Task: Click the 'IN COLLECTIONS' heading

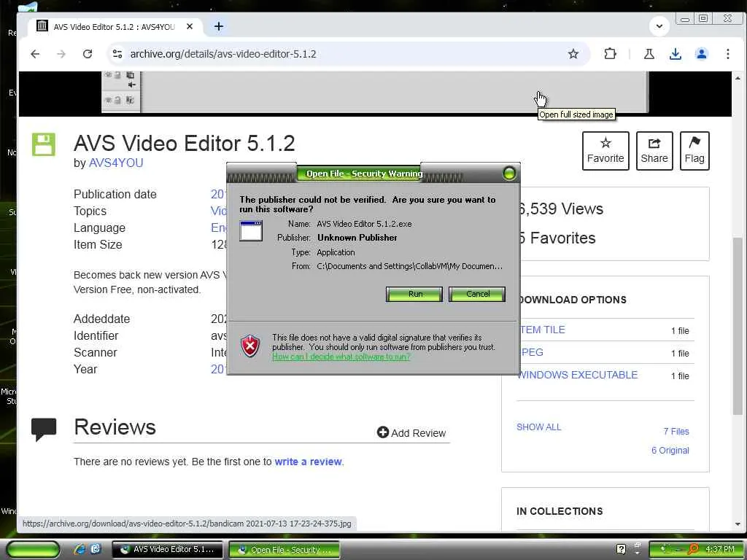Action: (x=560, y=511)
